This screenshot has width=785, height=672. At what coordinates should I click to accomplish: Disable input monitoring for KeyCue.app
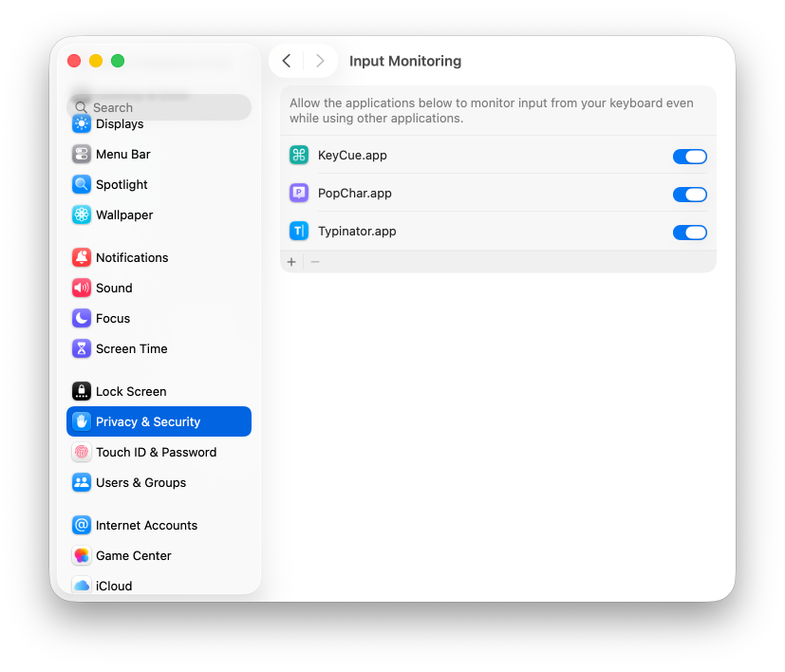[689, 156]
